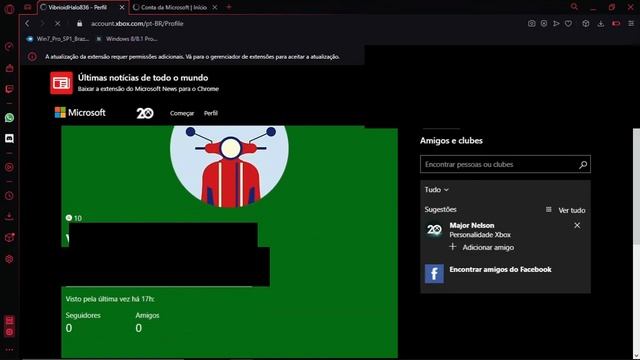Open WhatsApp messenger in sidebar

(x=9, y=118)
